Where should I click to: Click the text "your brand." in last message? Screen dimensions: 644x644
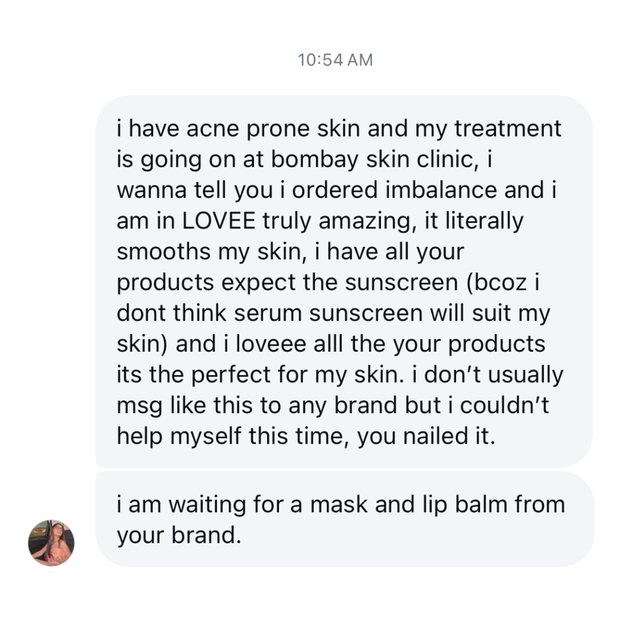pos(179,535)
